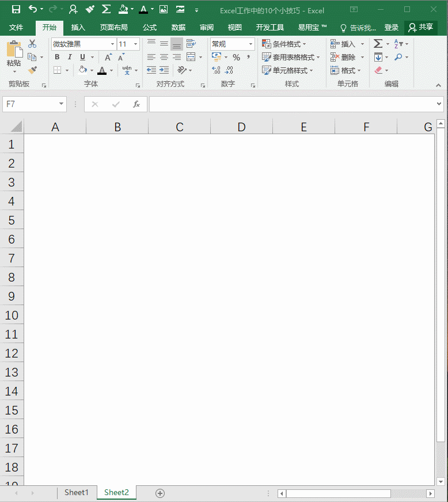Copy selection with the copy icon
Image resolution: width=448 pixels, height=502 pixels.
click(x=32, y=57)
